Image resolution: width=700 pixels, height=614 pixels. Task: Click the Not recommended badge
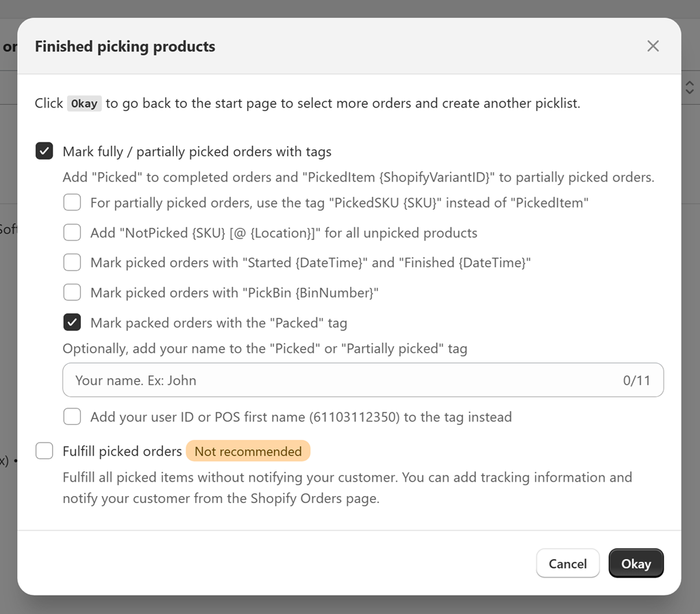tap(248, 452)
